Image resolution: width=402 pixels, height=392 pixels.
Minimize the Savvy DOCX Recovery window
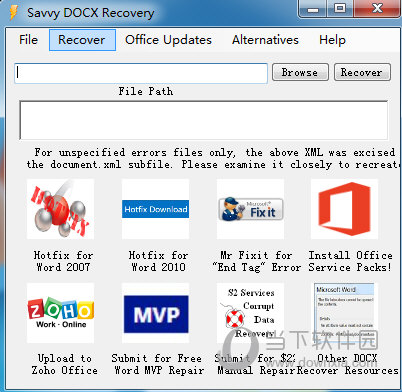[313, 9]
